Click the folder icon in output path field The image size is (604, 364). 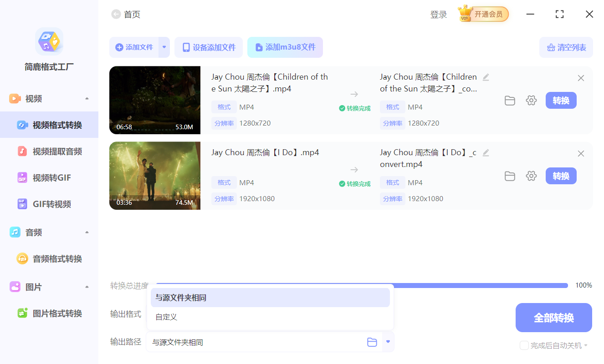pyautogui.click(x=372, y=342)
